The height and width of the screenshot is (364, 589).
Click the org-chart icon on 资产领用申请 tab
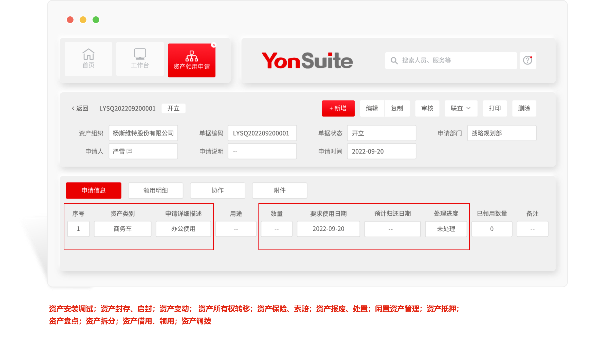click(191, 57)
